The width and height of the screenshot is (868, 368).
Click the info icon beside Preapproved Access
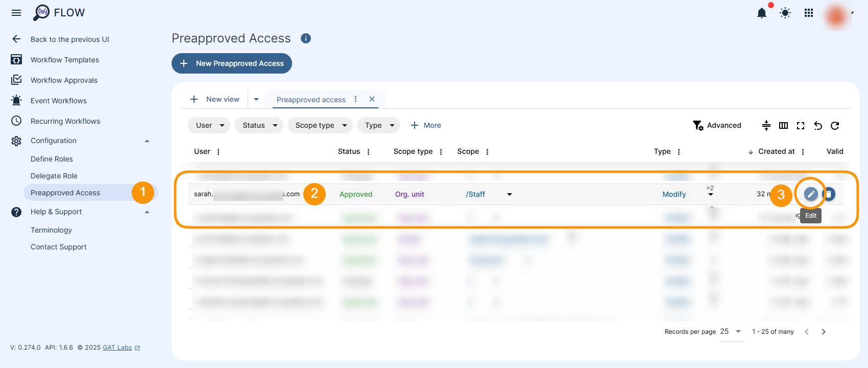click(306, 38)
